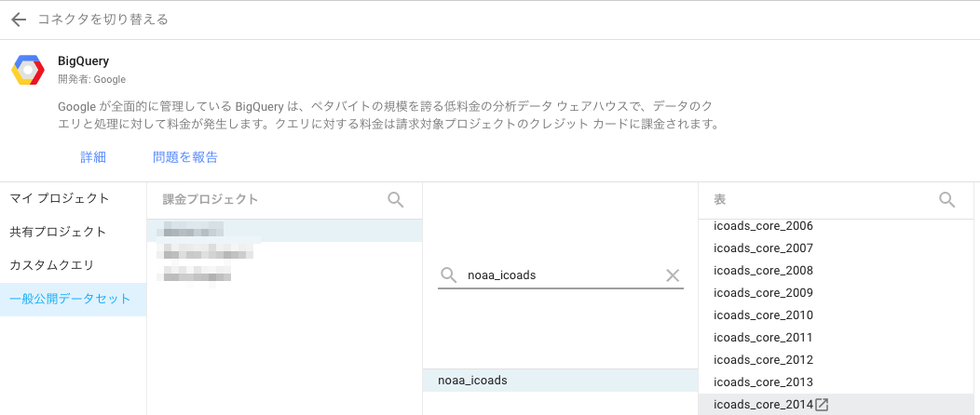The width and height of the screenshot is (980, 415).
Task: Select the 一般公開データセット tab
Action: pos(73,299)
